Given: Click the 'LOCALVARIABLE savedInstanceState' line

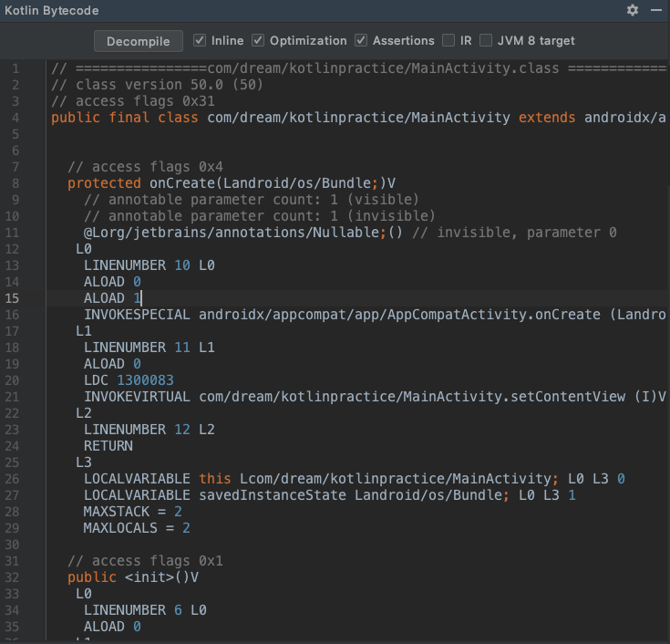Looking at the screenshot, I should 329,495.
